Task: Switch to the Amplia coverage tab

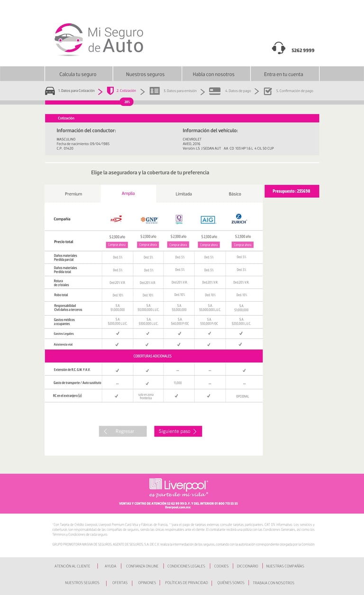Action: click(128, 193)
